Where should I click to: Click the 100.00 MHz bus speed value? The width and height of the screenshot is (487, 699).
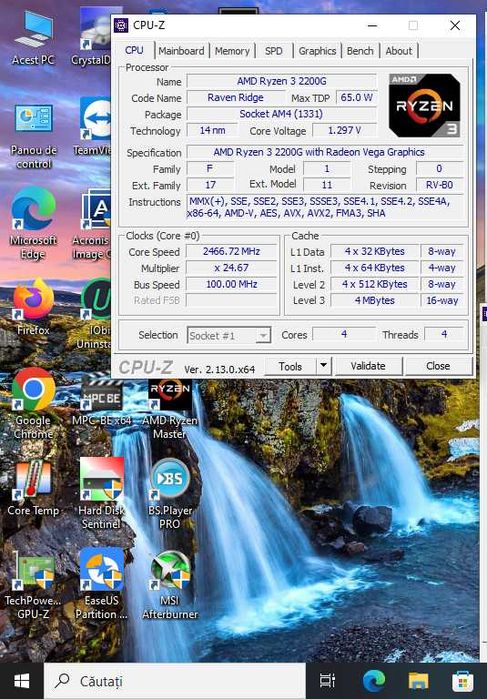[231, 284]
